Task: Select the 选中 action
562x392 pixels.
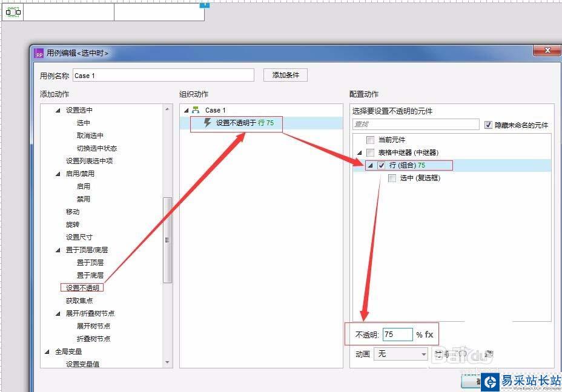Action: [83, 123]
